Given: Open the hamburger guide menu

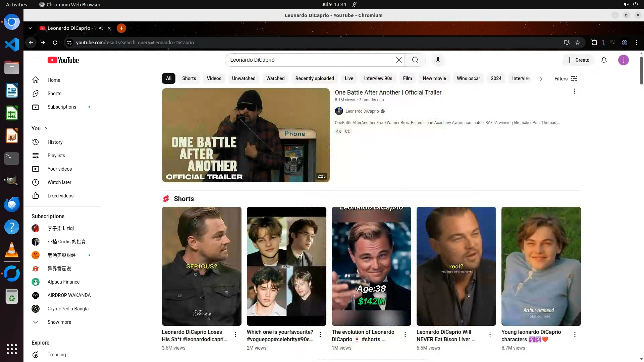Looking at the screenshot, I should [36, 60].
